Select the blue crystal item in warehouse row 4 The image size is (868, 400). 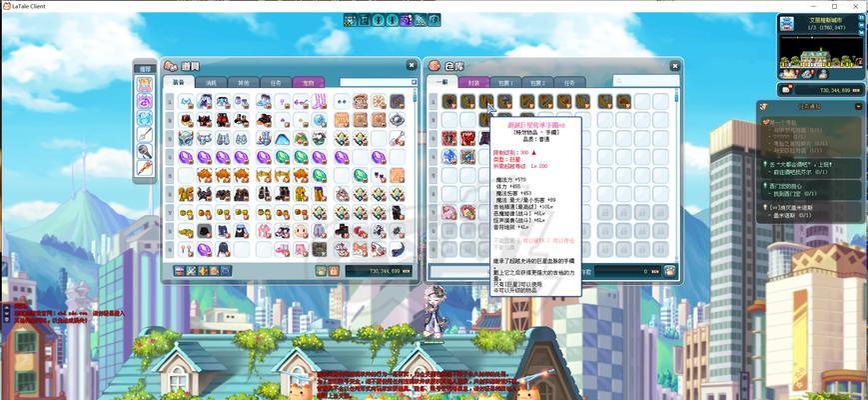(x=448, y=157)
